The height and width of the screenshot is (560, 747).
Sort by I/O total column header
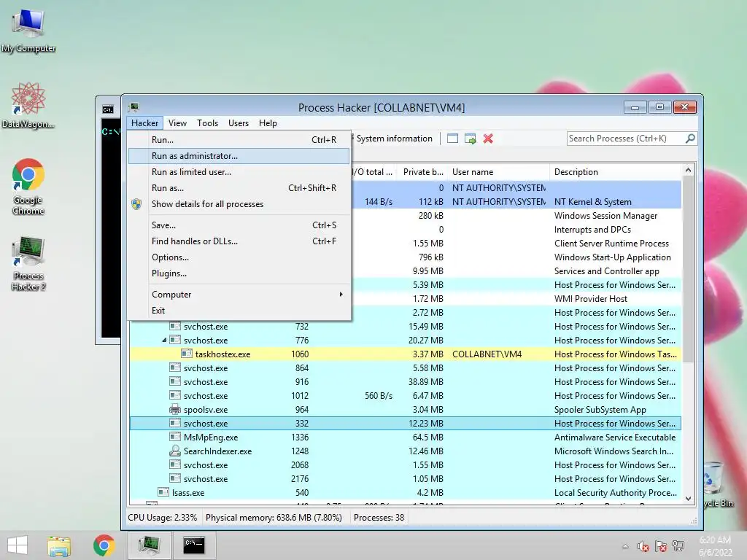click(374, 172)
